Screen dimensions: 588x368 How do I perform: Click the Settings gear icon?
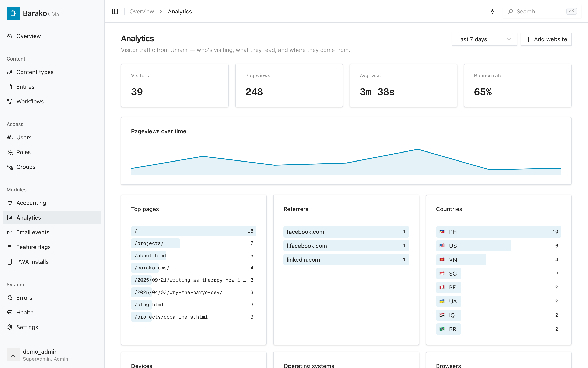click(x=10, y=327)
